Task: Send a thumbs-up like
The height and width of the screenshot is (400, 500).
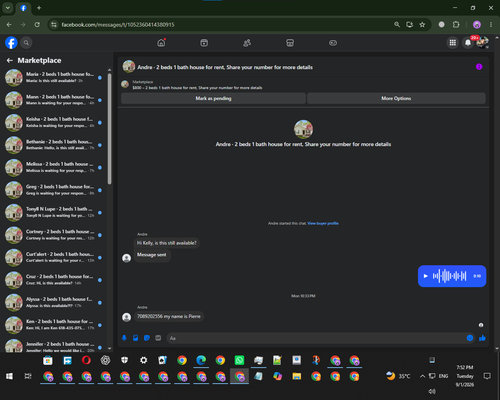Action: click(482, 338)
